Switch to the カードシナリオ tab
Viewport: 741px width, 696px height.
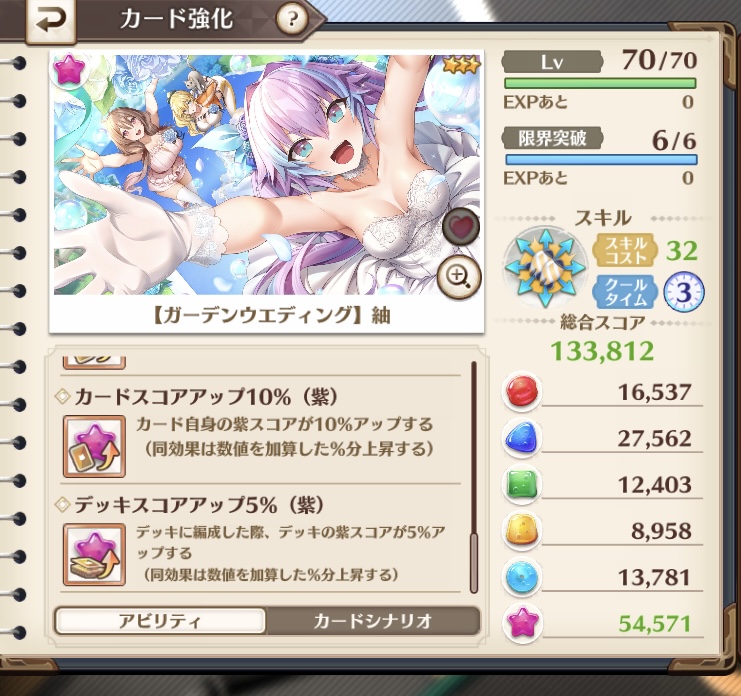point(372,621)
